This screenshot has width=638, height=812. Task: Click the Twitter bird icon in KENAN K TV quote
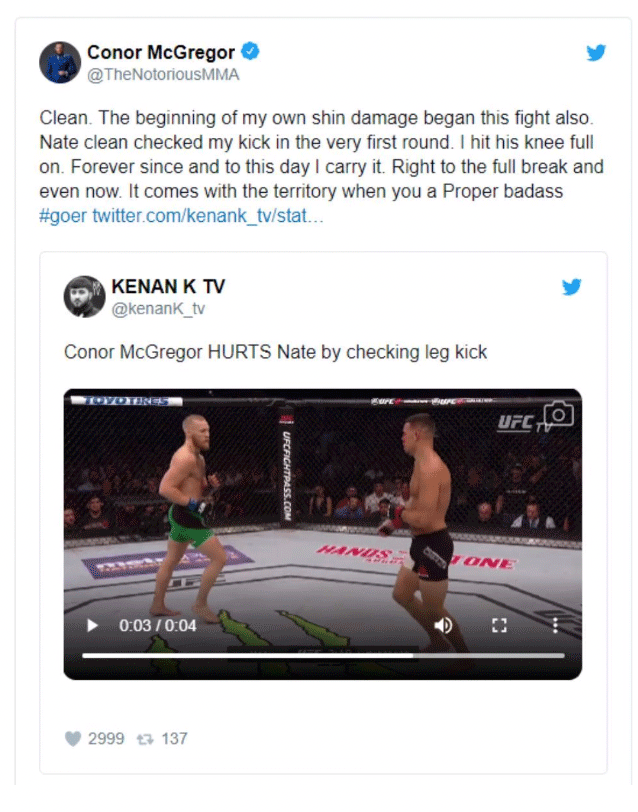click(572, 286)
